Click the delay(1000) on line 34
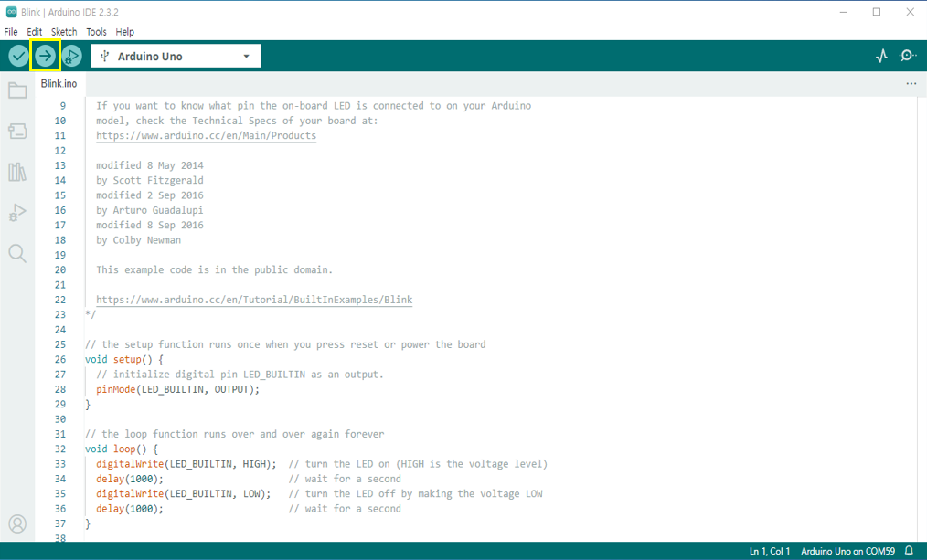Image resolution: width=927 pixels, height=560 pixels. (x=130, y=479)
